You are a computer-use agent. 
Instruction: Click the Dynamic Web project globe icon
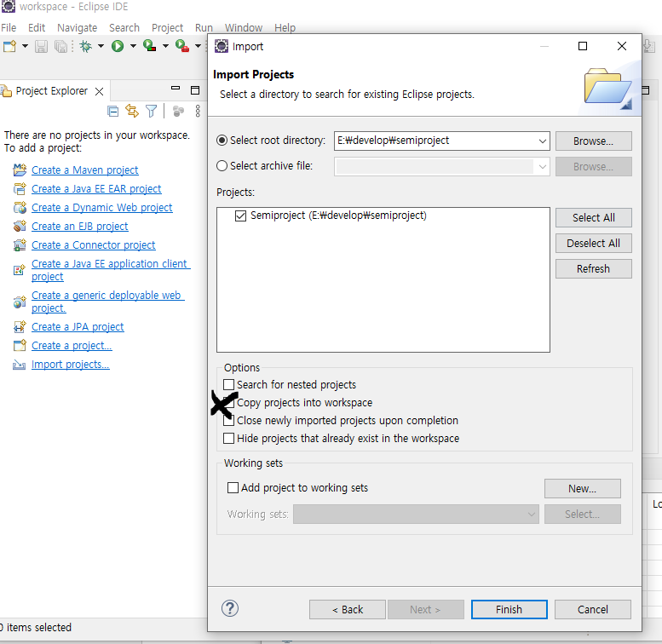pyautogui.click(x=20, y=208)
